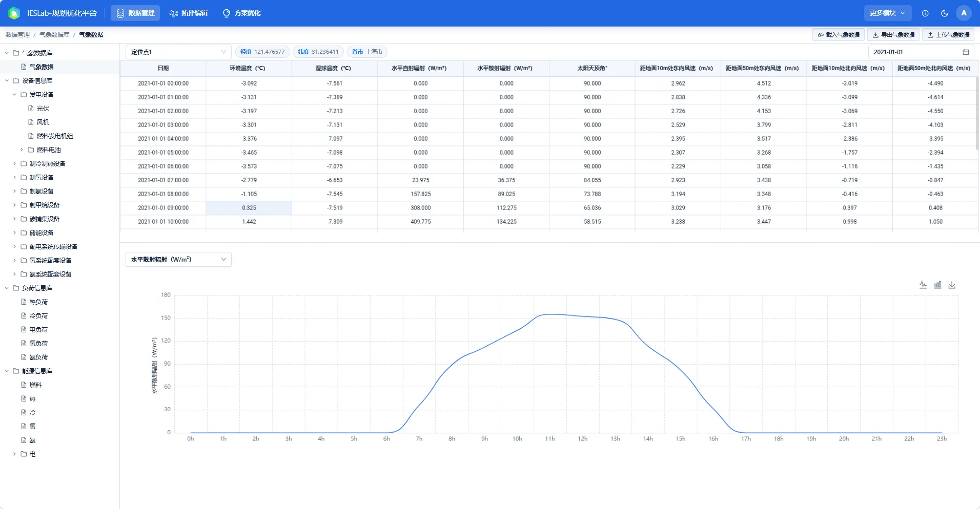Open the 水平散射辐射 chart variable dropdown

pos(178,260)
